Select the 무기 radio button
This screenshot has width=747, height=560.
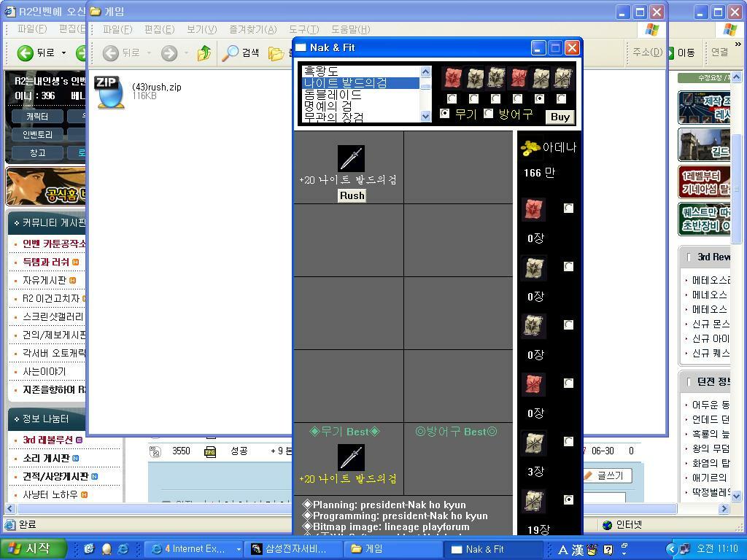click(444, 113)
